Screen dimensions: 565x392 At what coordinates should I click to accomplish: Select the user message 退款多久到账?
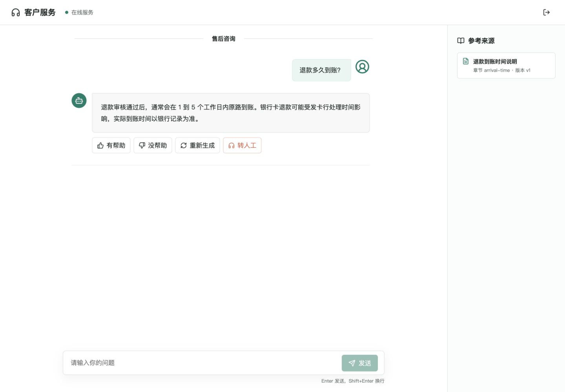[322, 70]
